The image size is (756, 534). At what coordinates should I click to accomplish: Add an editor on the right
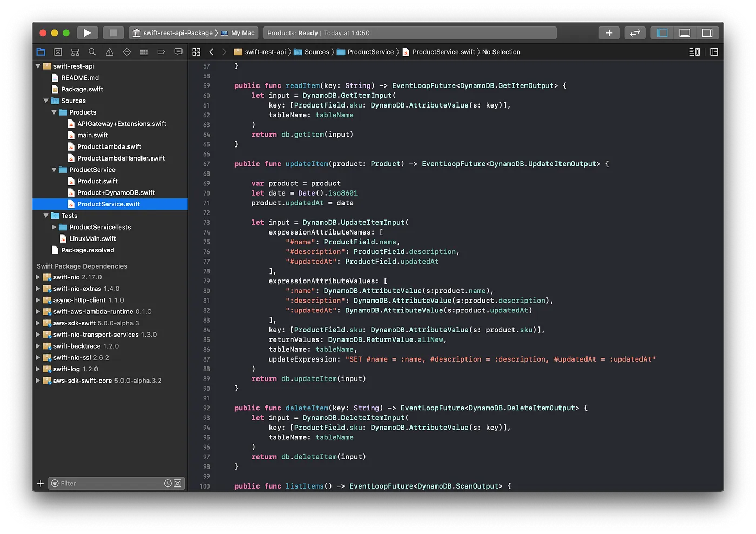tap(714, 52)
